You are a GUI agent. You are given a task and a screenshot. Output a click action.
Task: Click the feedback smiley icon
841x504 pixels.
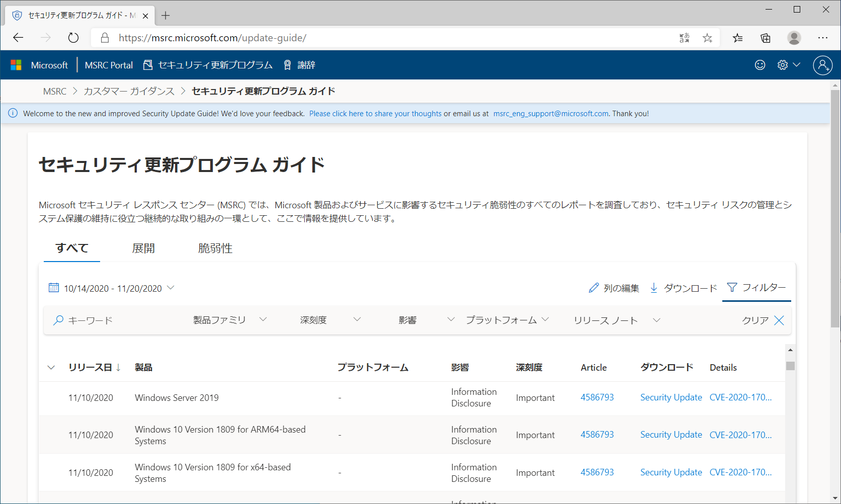[760, 65]
